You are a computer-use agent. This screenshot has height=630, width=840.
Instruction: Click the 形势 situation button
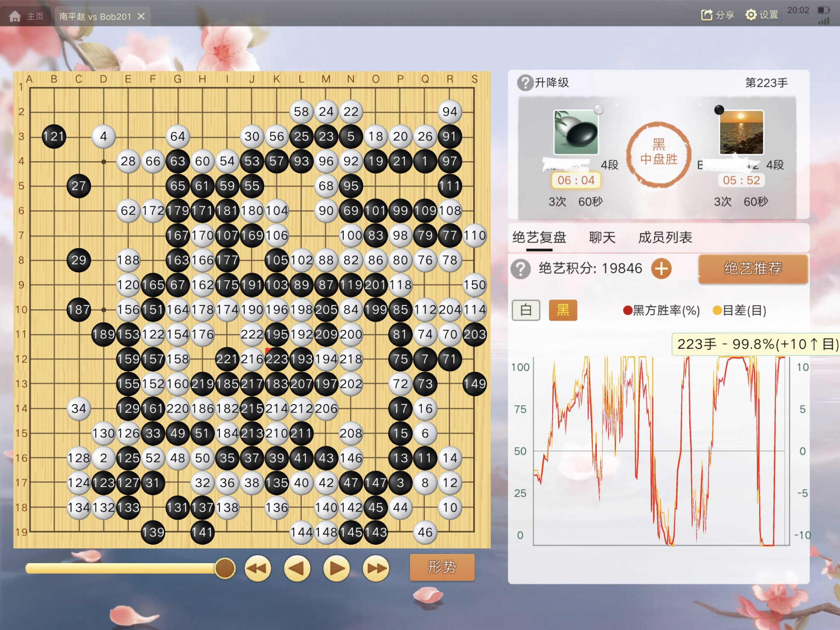[442, 567]
